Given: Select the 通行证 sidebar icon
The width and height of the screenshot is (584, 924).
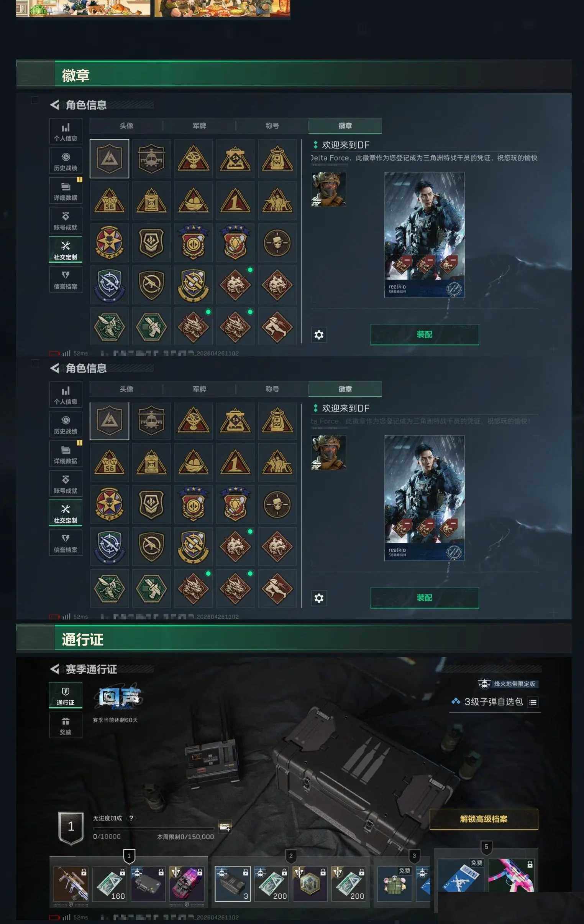Looking at the screenshot, I should click(x=66, y=695).
